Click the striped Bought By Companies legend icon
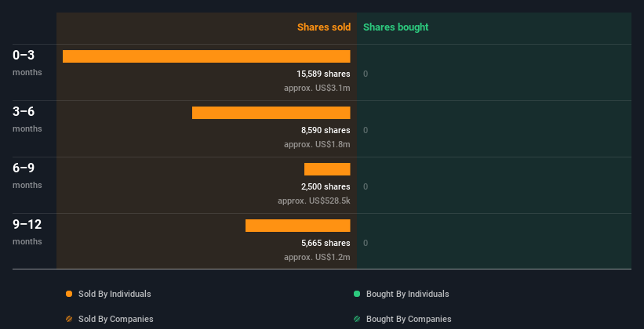Image resolution: width=644 pixels, height=329 pixels. pyautogui.click(x=356, y=319)
